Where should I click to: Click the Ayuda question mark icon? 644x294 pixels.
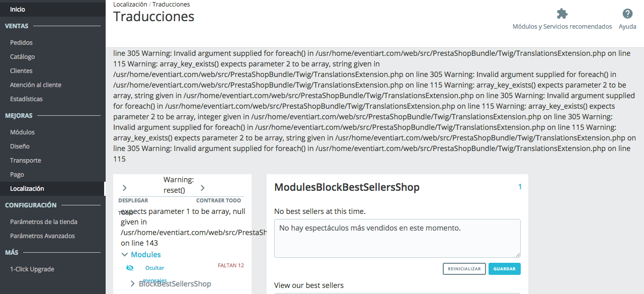[627, 14]
